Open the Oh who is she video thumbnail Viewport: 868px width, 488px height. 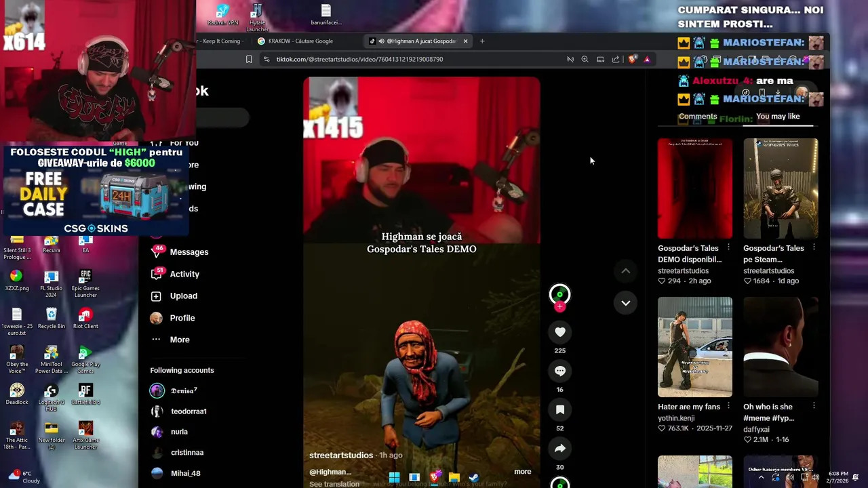[781, 347]
